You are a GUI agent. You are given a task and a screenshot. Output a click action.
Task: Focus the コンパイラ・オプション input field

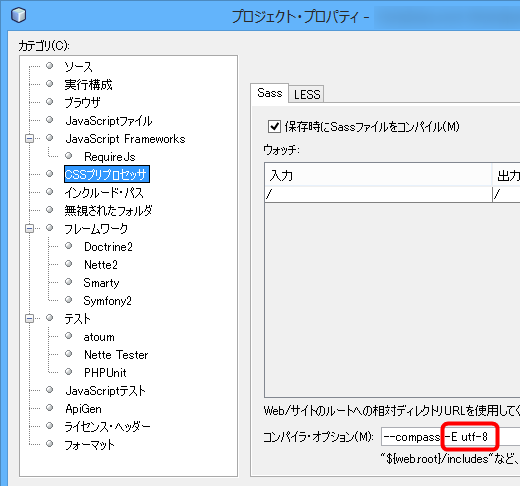[451, 437]
